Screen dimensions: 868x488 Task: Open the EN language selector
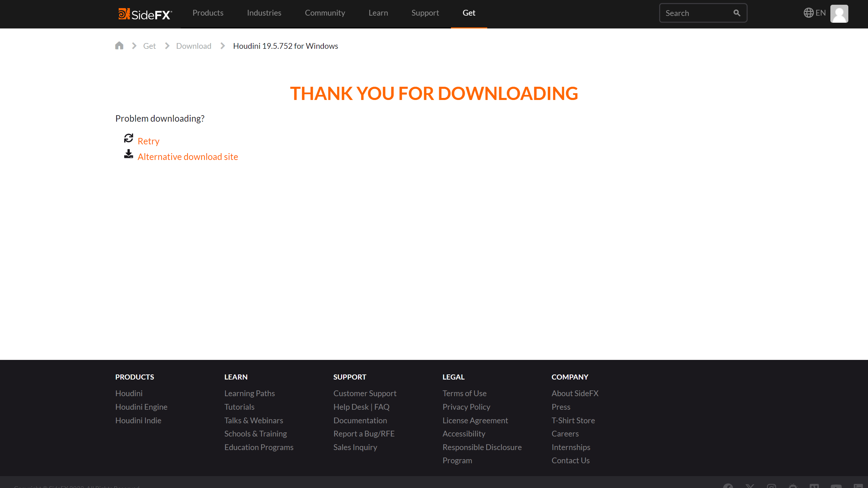[814, 13]
